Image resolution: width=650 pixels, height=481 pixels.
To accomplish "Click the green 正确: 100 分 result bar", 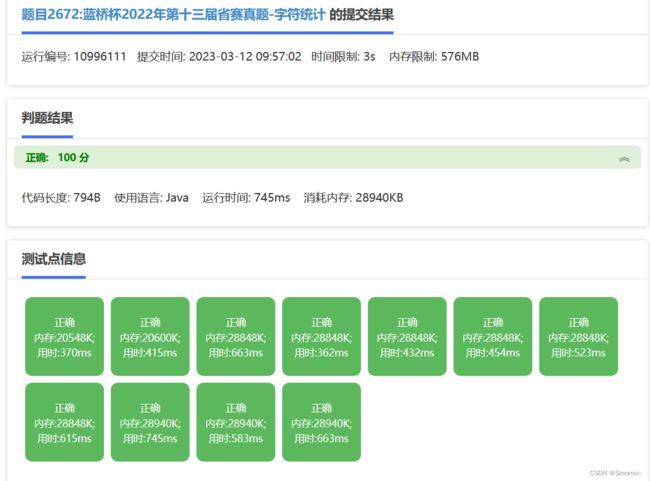I will click(327, 157).
